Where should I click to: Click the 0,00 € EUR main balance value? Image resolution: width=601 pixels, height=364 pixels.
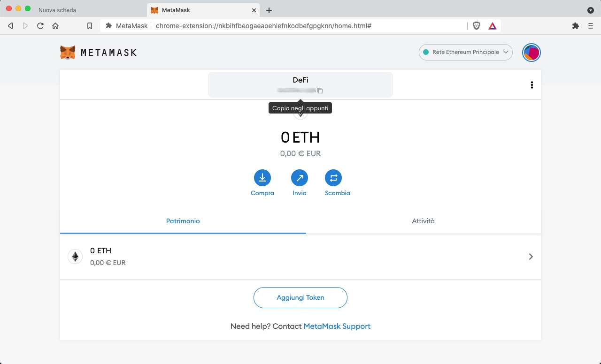pos(300,153)
